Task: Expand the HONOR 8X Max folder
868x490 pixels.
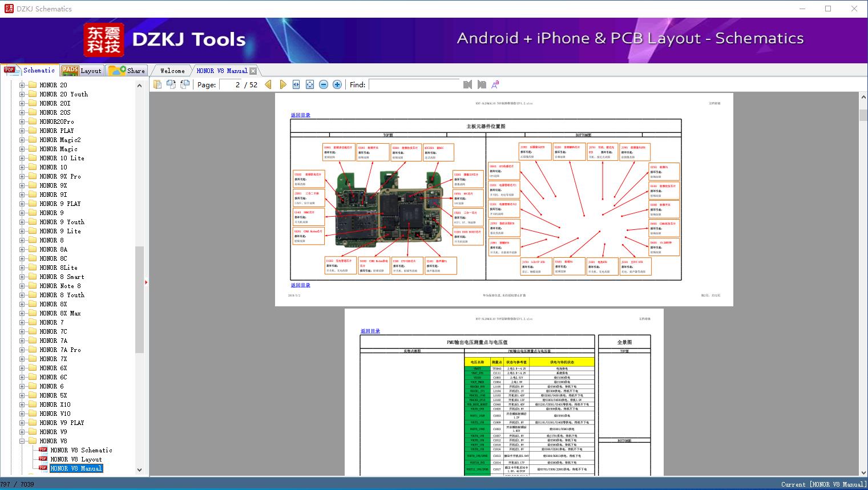Action: [x=22, y=313]
